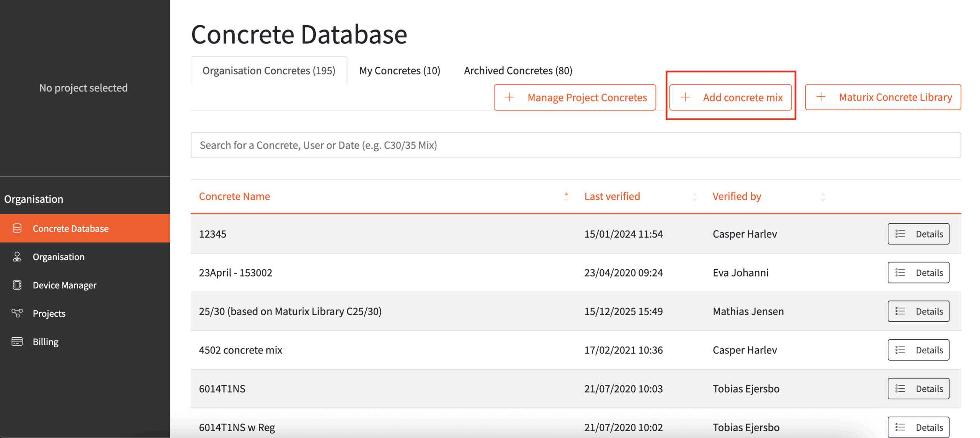This screenshot has height=438, width=980.
Task: Click the Concrete Database stack icon in sidebar
Action: [17, 228]
